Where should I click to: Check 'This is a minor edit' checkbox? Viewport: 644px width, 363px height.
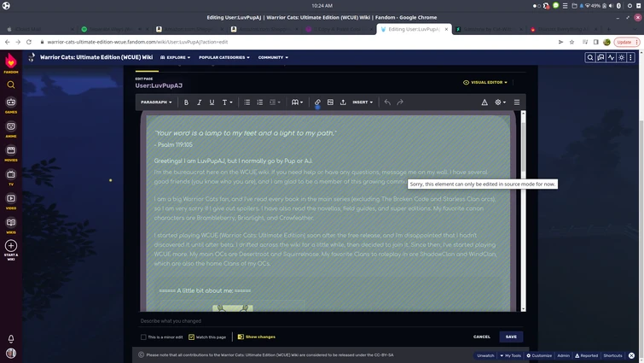click(x=143, y=337)
